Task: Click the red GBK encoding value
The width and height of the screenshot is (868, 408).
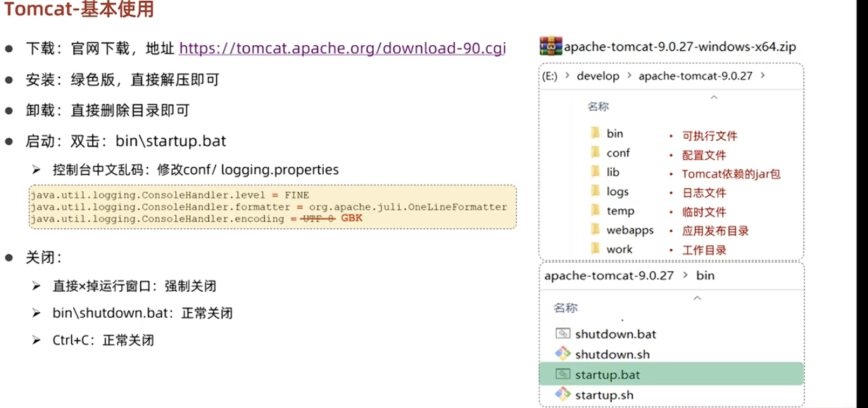Action: coord(352,218)
